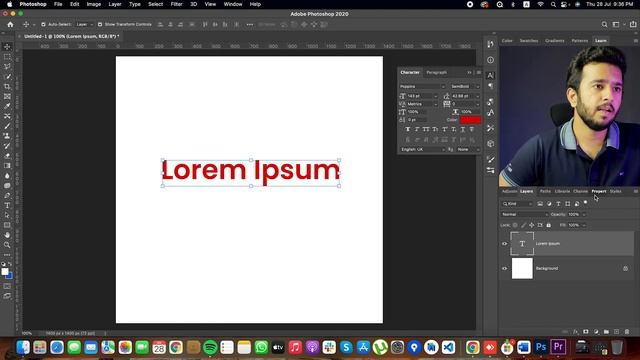Screen dimensions: 640x360
Task: Toggle Strikethrough in Character panel
Action: (472, 129)
